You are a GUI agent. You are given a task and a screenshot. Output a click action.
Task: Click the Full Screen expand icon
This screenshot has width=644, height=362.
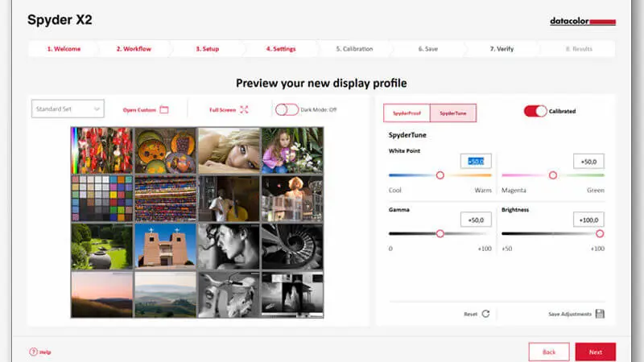pos(245,109)
